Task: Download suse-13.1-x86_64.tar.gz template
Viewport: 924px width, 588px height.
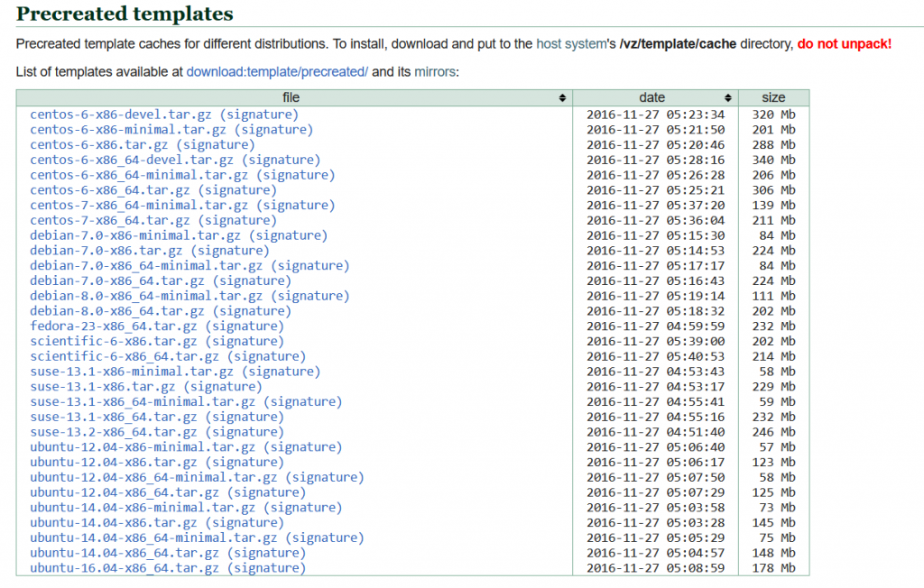Action: click(x=114, y=418)
